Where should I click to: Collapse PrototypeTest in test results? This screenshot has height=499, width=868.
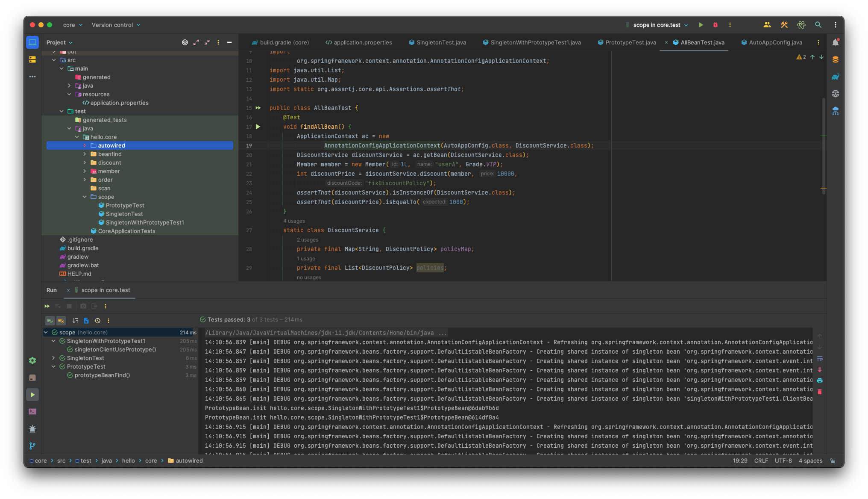click(x=53, y=367)
